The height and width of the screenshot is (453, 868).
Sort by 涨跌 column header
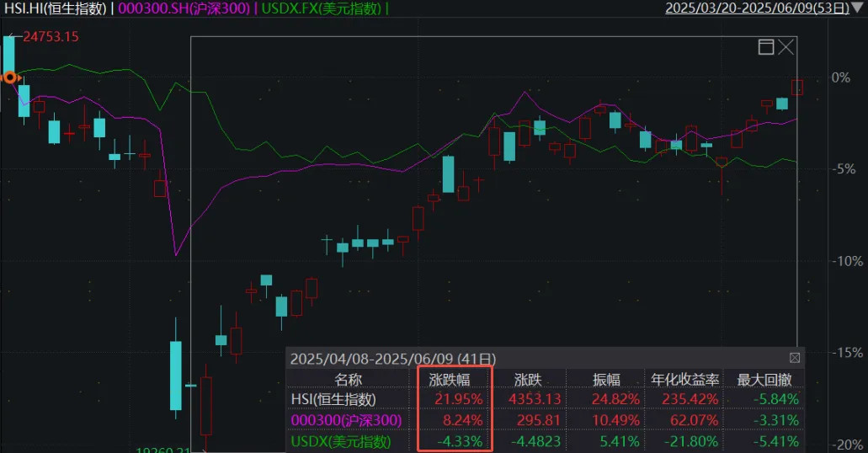[528, 380]
